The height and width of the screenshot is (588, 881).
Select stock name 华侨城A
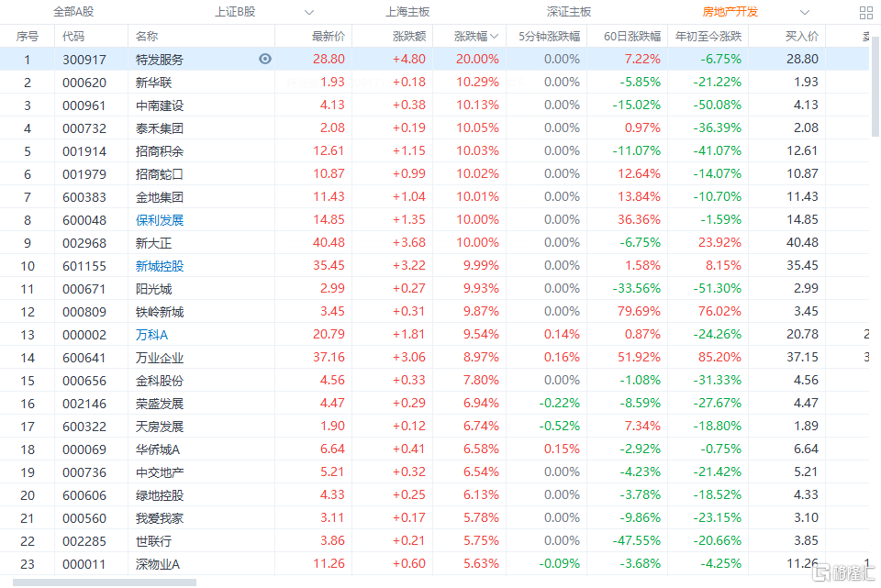point(158,449)
